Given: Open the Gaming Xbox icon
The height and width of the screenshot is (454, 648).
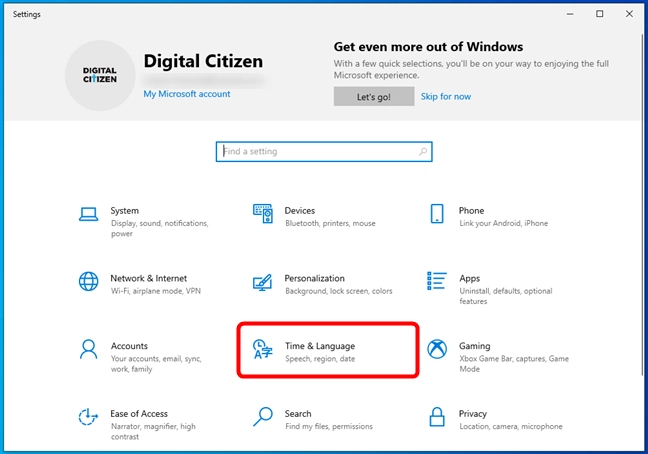Looking at the screenshot, I should (x=437, y=349).
